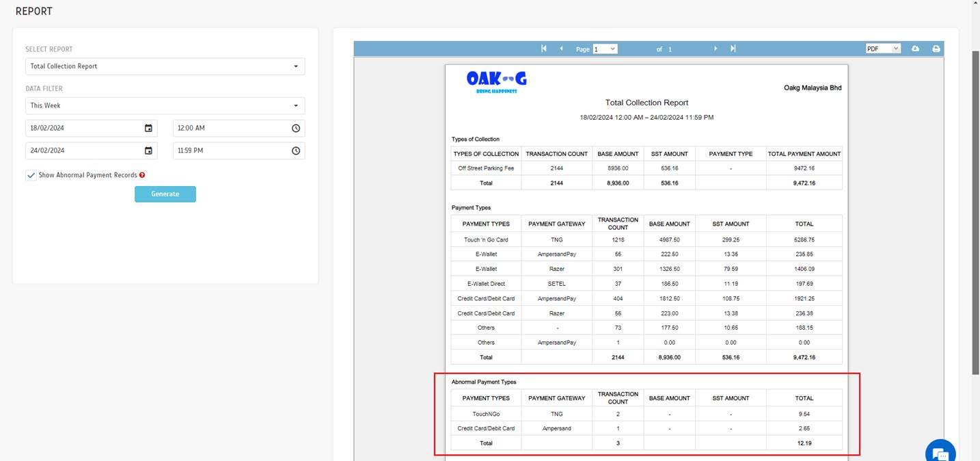Click the Generate button
Viewport: 980px width, 461px height.
(x=165, y=194)
